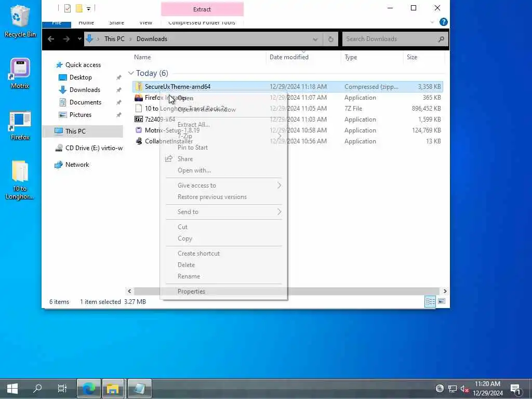Expand the Give access to submenu
The image size is (532, 399).
pos(224,185)
